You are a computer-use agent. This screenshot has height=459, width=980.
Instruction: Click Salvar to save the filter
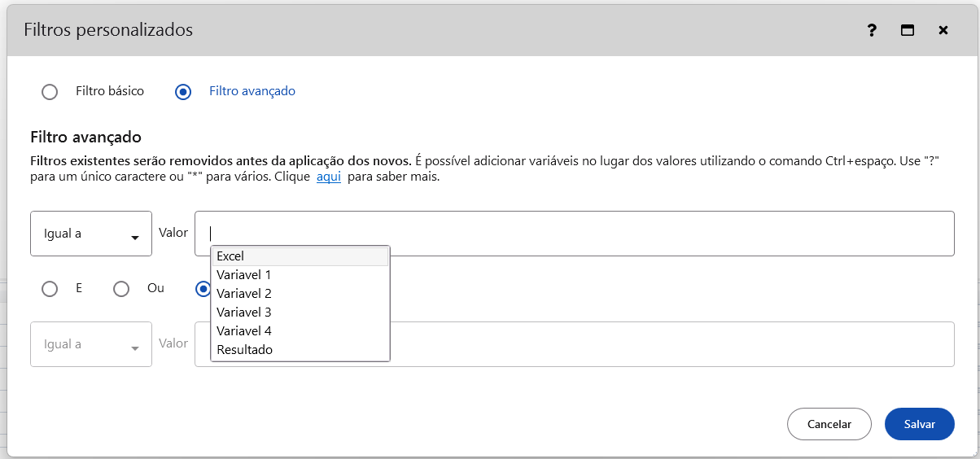click(x=919, y=424)
